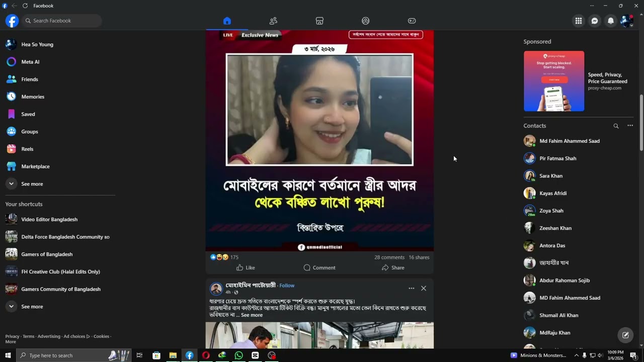Click the Search Facebook field
This screenshot has width=644, height=362.
tap(62, 21)
